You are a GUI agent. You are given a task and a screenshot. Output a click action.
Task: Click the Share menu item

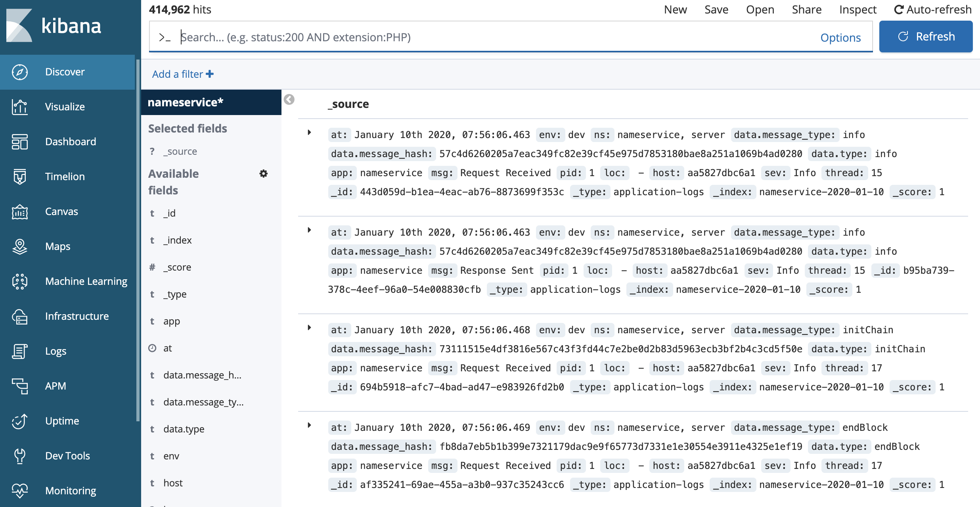pyautogui.click(x=806, y=10)
